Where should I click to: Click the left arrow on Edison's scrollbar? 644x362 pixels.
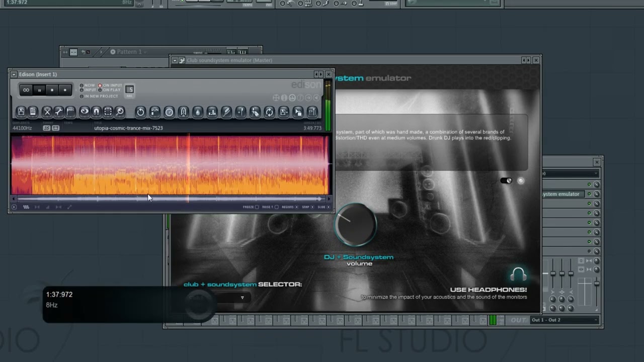click(14, 199)
